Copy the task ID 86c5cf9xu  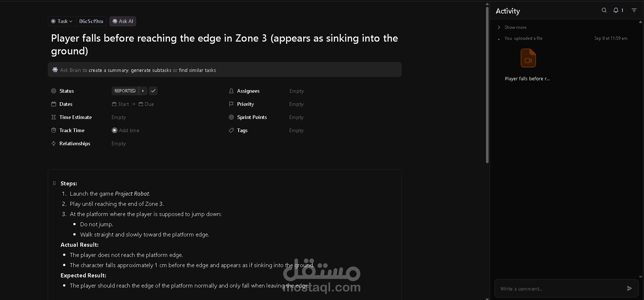tap(91, 21)
